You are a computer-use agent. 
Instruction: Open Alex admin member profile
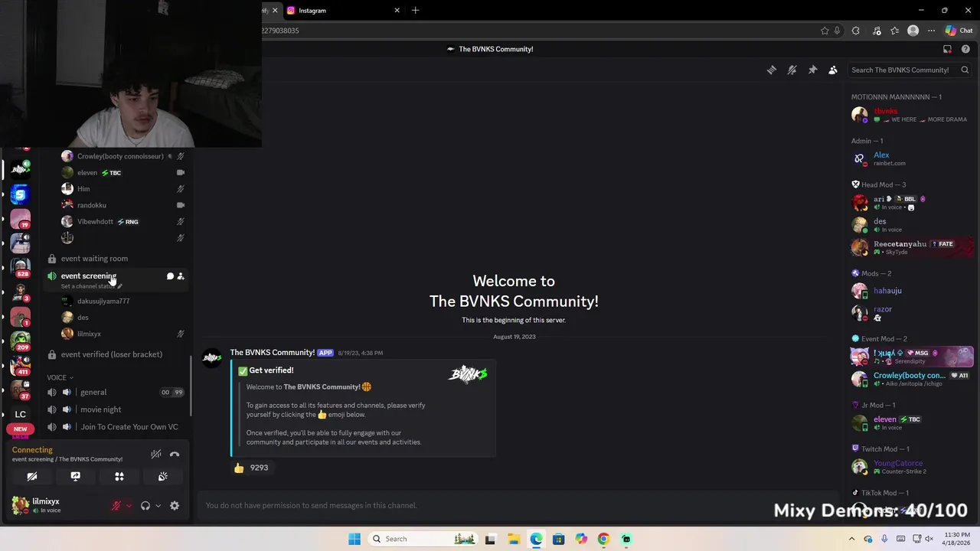click(911, 158)
